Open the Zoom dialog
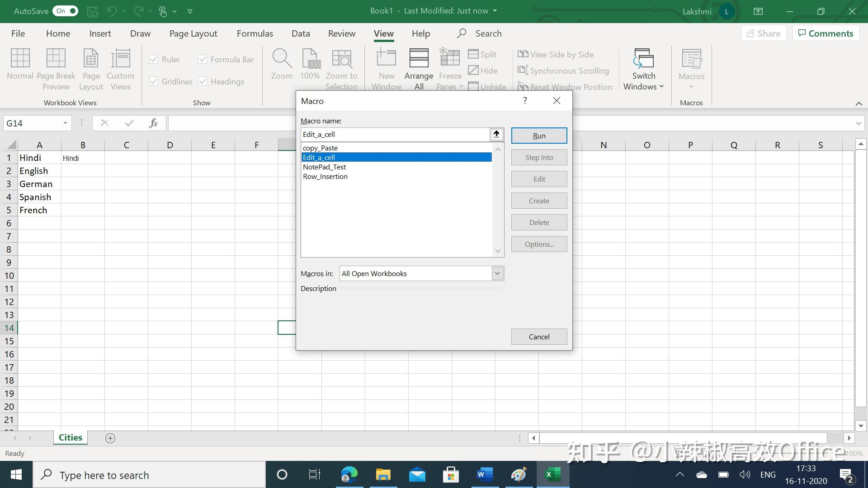 [x=282, y=63]
